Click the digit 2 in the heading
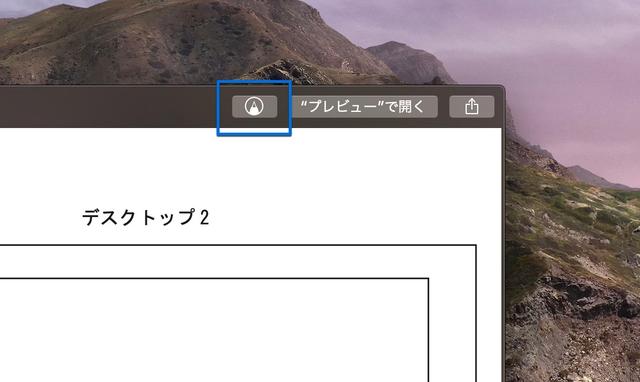The height and width of the screenshot is (382, 640). point(204,218)
